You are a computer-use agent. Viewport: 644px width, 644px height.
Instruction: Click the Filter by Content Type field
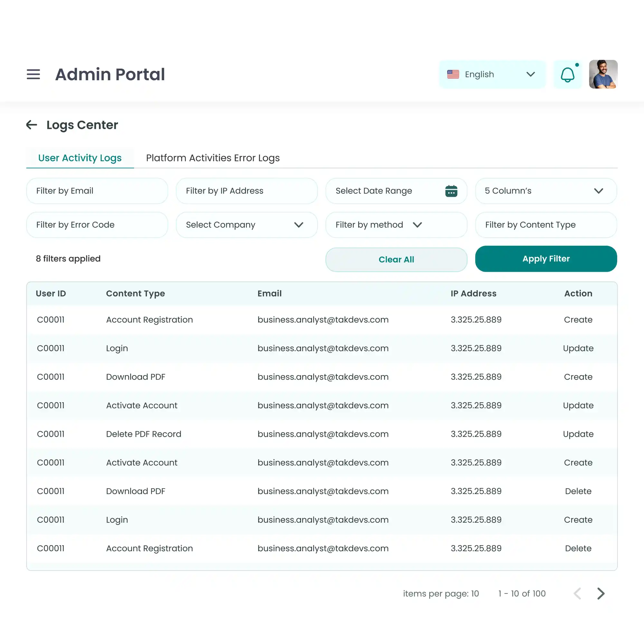point(546,225)
